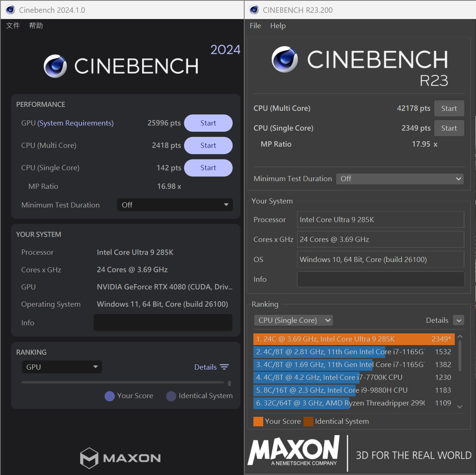The width and height of the screenshot is (476, 475).
Task: Start CPU Single Core test in R23
Action: tap(449, 128)
